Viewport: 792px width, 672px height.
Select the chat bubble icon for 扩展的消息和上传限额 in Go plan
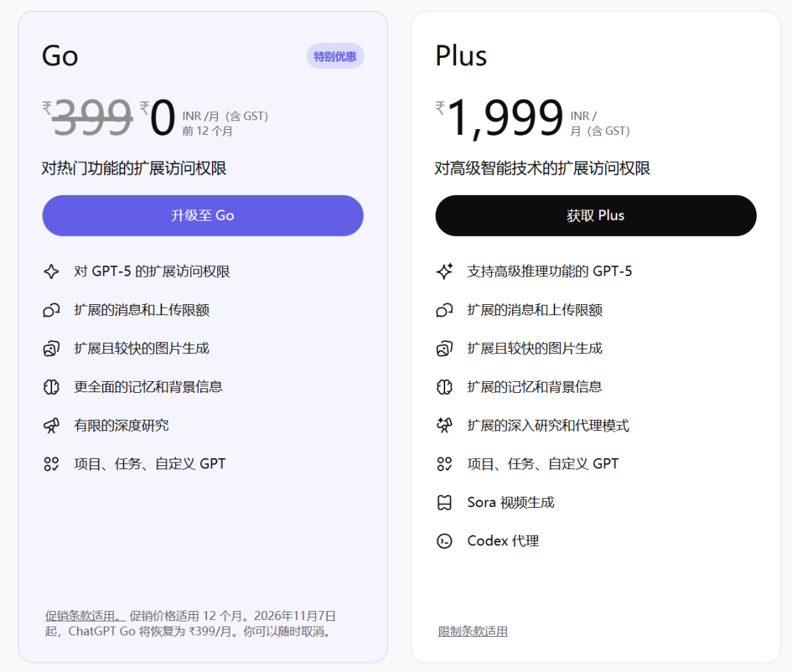[x=51, y=310]
